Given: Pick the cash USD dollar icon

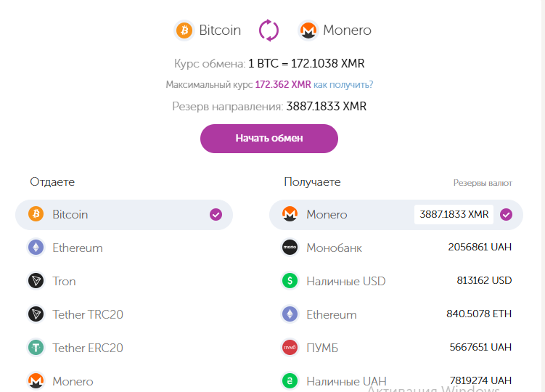Looking at the screenshot, I should pos(290,281).
